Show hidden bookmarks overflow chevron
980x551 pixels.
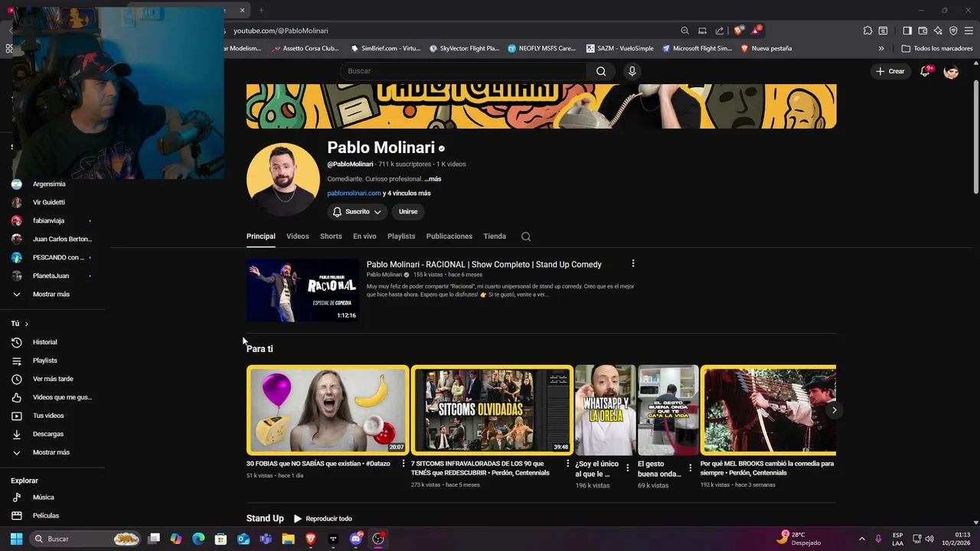tap(881, 48)
